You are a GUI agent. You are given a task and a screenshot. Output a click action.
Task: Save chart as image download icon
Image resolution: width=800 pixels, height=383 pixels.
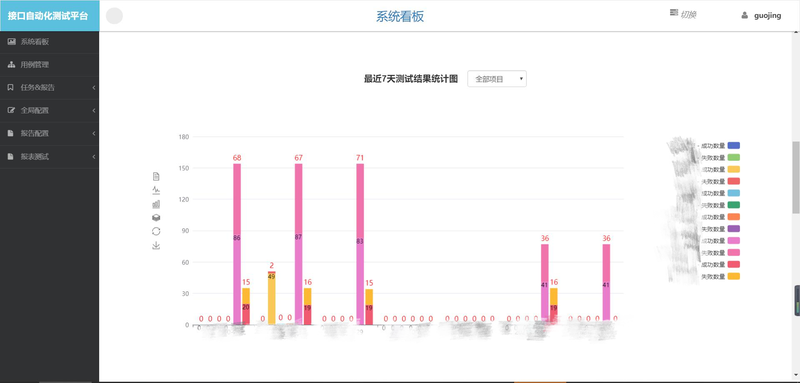(x=156, y=246)
